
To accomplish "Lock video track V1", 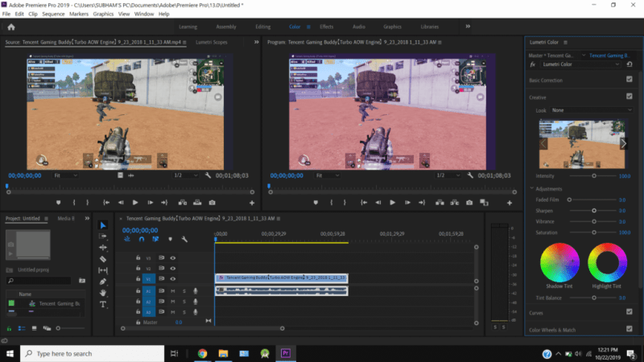I will [x=138, y=278].
